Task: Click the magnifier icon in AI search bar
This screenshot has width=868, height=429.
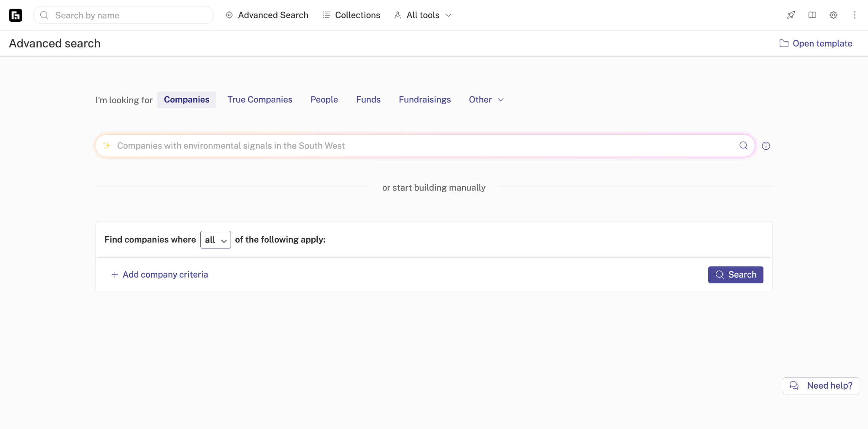Action: pyautogui.click(x=744, y=146)
